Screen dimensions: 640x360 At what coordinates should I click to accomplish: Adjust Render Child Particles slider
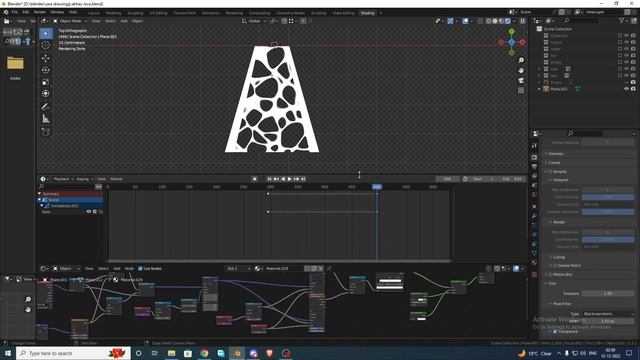click(608, 240)
